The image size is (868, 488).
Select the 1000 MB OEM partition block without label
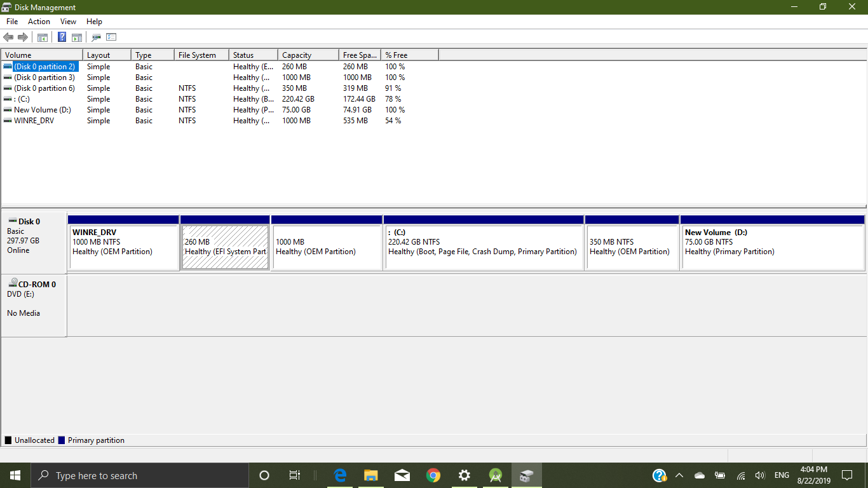pos(327,243)
